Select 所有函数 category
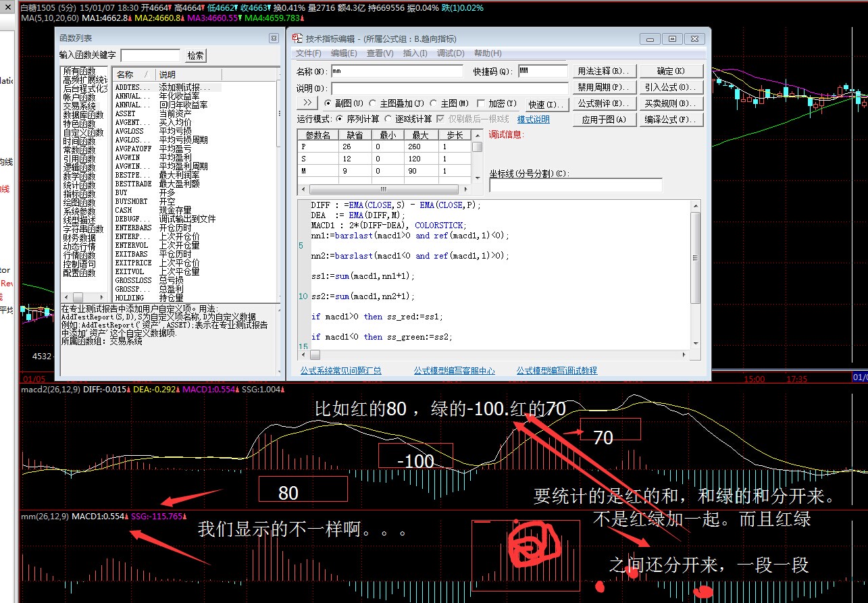 point(80,71)
